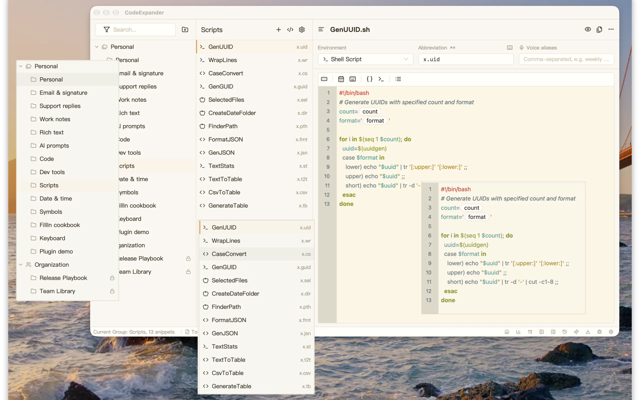Click the list icon in editor toolbar
This screenshot has height=400, width=640.
pos(398,79)
